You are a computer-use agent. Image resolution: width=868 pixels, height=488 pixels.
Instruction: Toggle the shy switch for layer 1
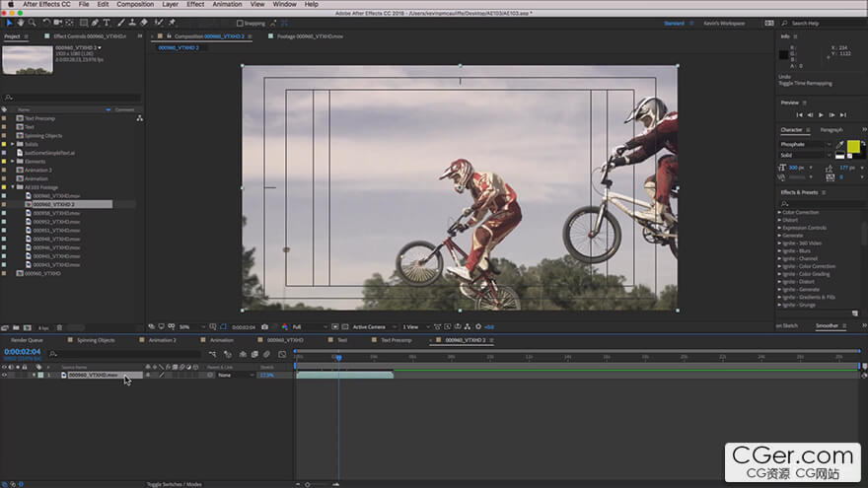(148, 376)
